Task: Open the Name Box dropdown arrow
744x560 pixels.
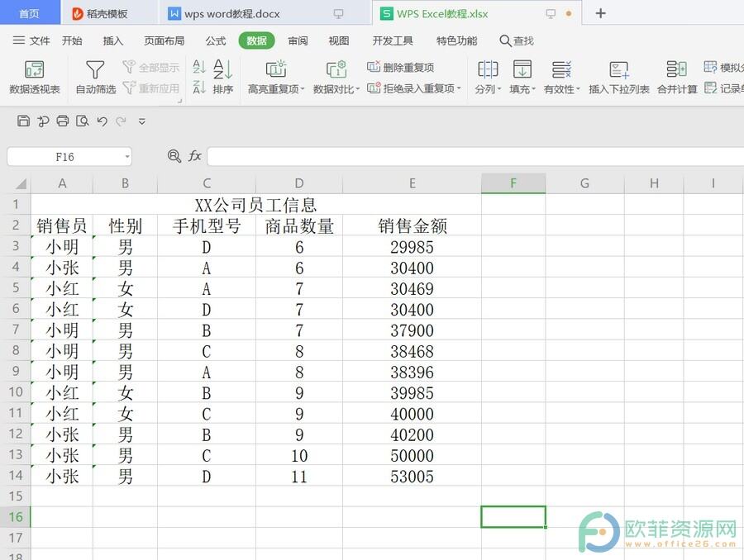Action: [127, 157]
